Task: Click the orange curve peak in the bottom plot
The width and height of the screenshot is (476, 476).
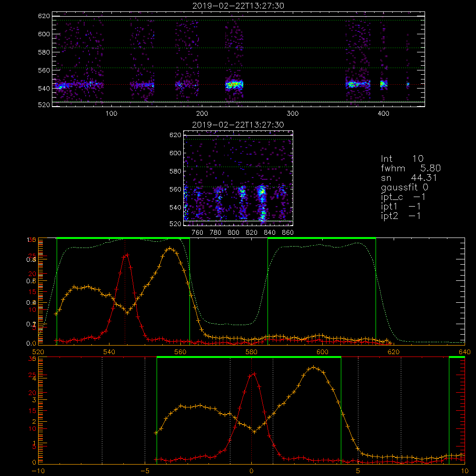Action: point(313,367)
